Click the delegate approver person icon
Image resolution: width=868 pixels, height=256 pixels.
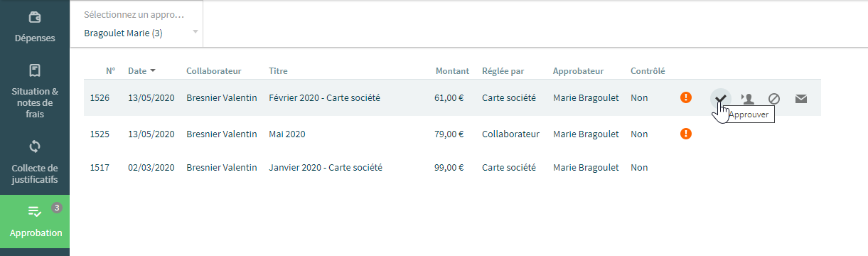tap(747, 98)
